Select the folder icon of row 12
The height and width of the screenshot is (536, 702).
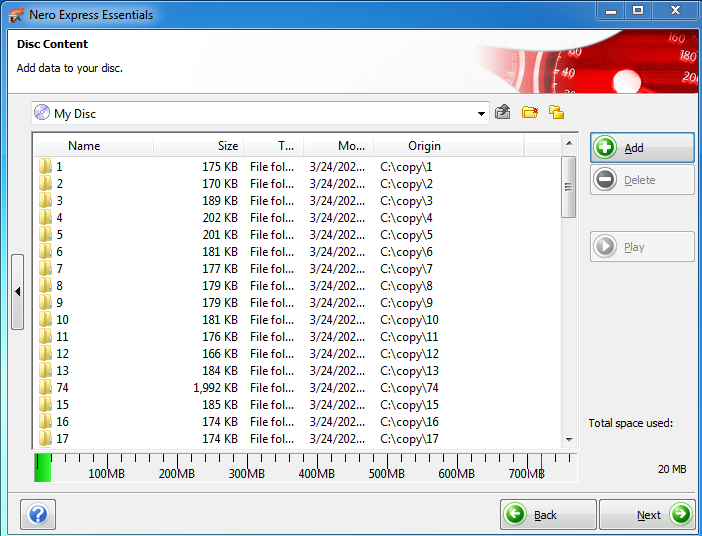(45, 354)
